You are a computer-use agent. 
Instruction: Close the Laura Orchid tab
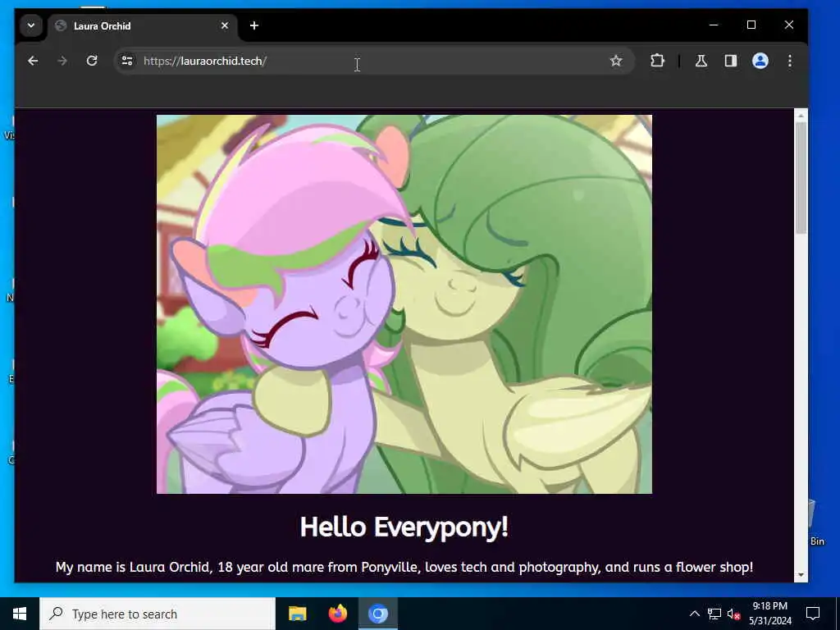pyautogui.click(x=225, y=25)
